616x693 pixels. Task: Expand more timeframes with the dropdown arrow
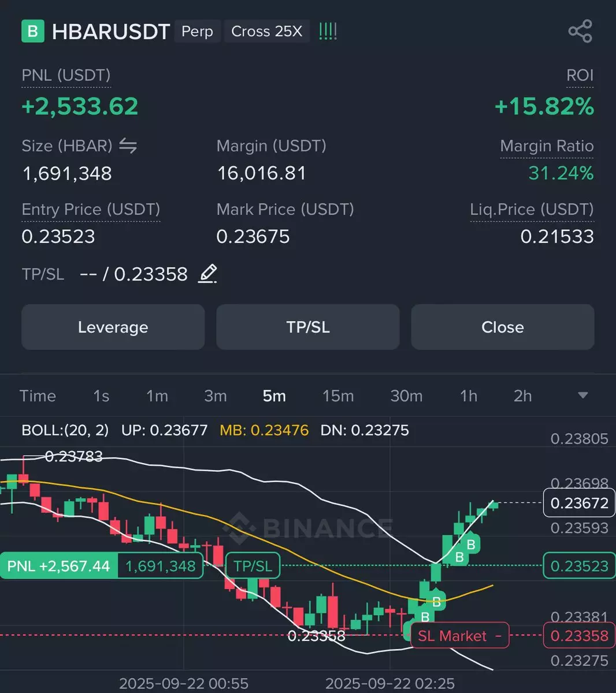click(583, 396)
